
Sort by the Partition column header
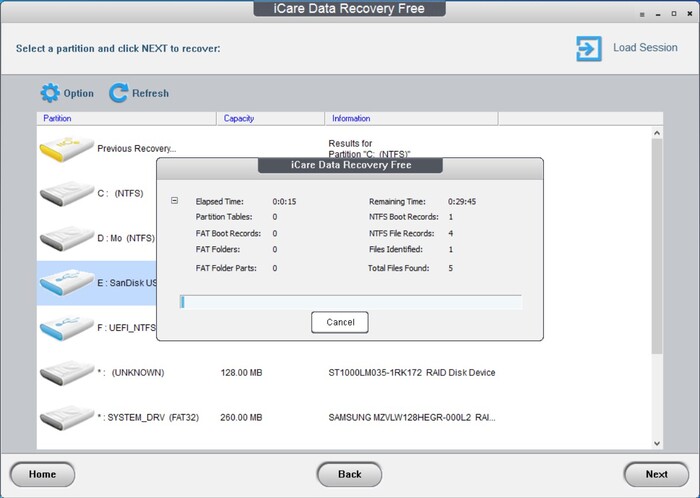(x=126, y=118)
